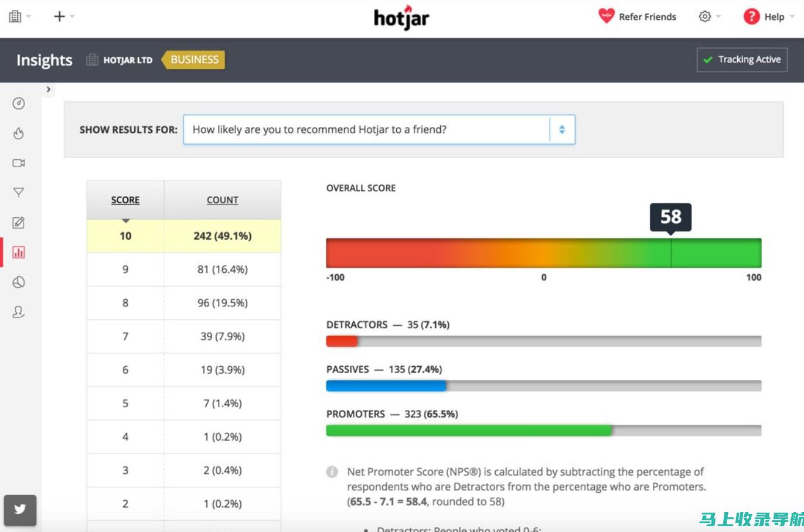
Task: Click the Tracking Active button
Action: [x=742, y=60]
